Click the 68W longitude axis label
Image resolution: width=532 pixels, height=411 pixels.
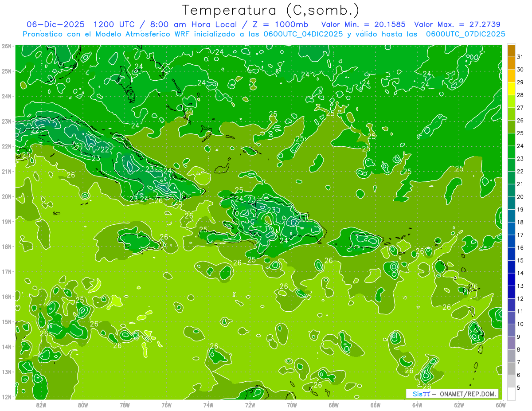tap(333, 405)
